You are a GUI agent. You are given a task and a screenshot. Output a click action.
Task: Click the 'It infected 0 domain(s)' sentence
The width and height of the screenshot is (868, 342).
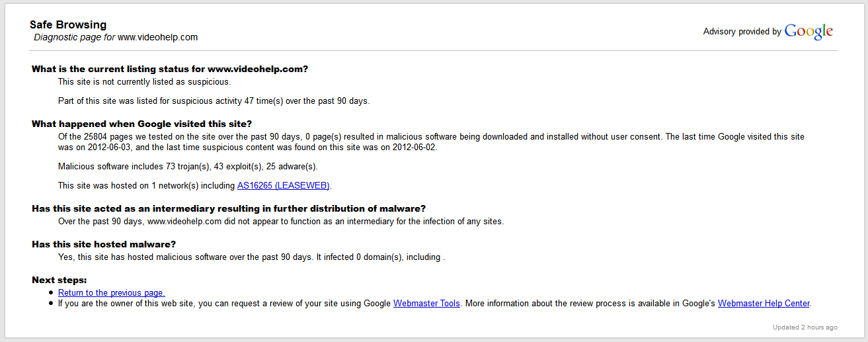(379, 257)
